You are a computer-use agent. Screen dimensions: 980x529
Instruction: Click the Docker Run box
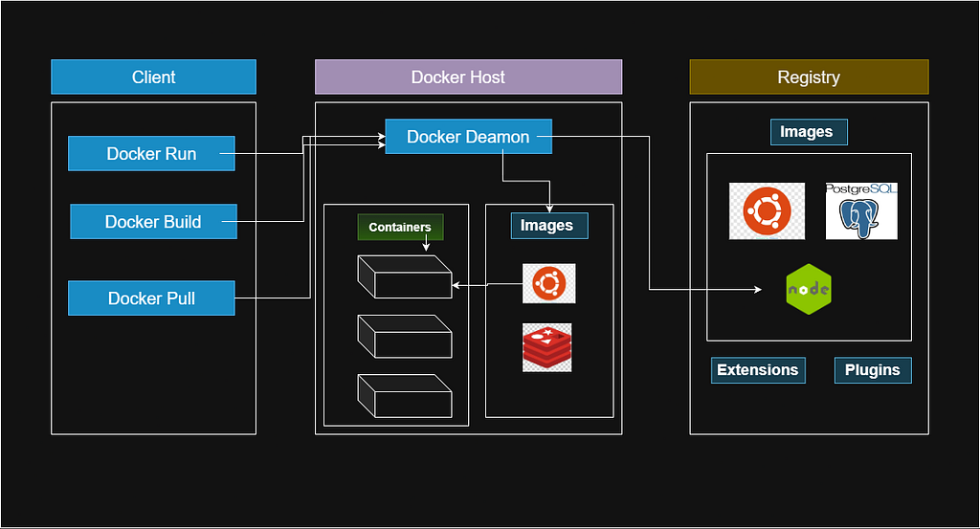(151, 154)
